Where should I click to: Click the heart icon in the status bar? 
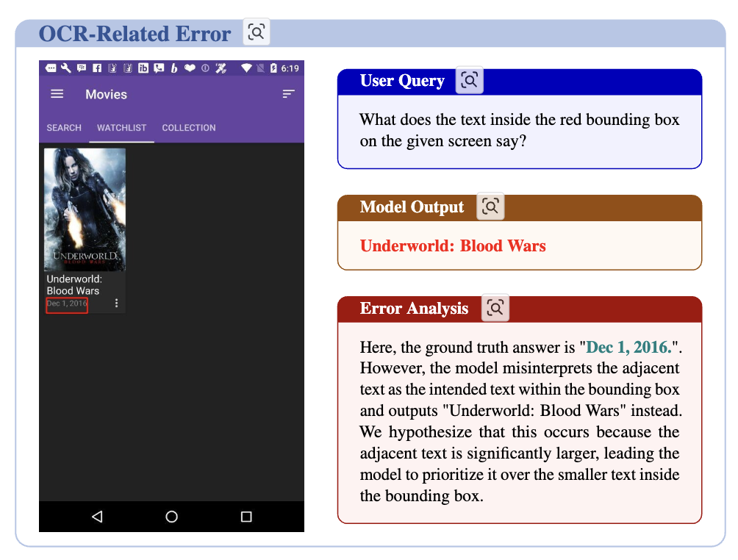pyautogui.click(x=190, y=68)
